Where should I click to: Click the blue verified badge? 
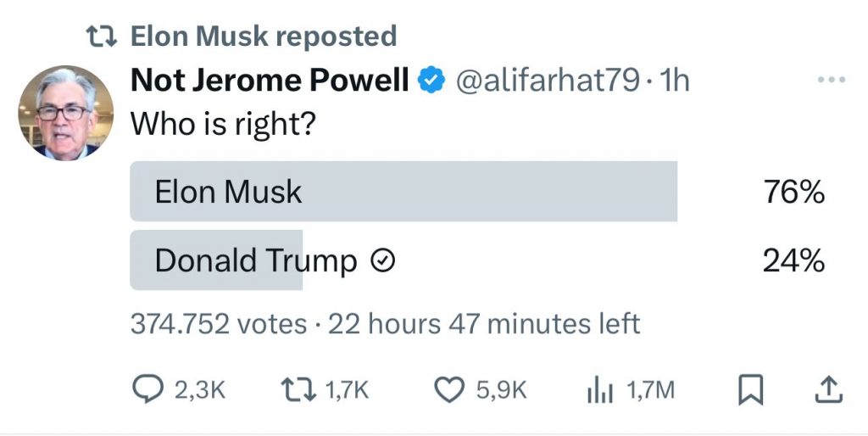(x=431, y=80)
